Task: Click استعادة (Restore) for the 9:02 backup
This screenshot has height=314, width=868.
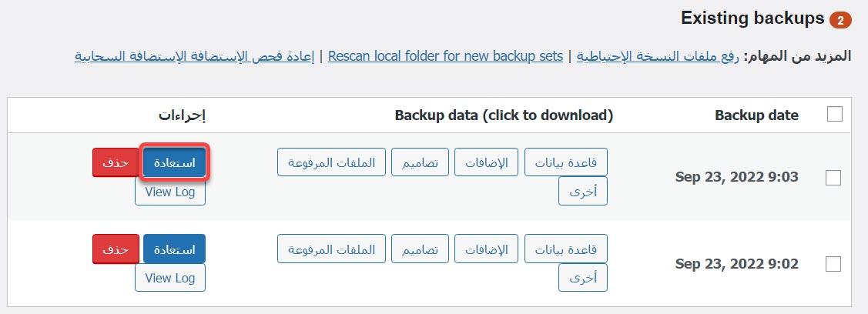Action: (174, 249)
